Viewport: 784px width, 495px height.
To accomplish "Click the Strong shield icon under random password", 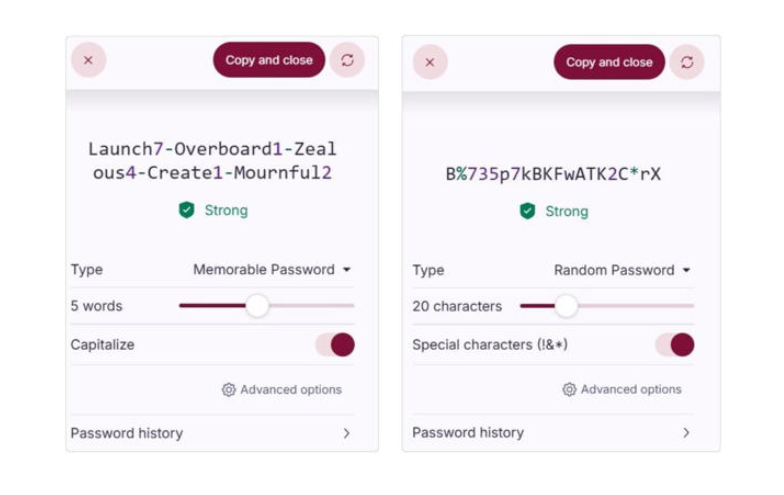I will click(x=527, y=211).
